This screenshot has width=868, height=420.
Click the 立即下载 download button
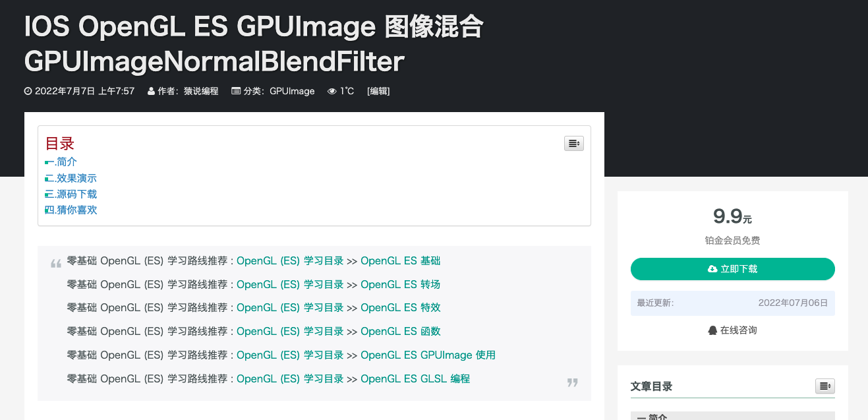coord(732,269)
